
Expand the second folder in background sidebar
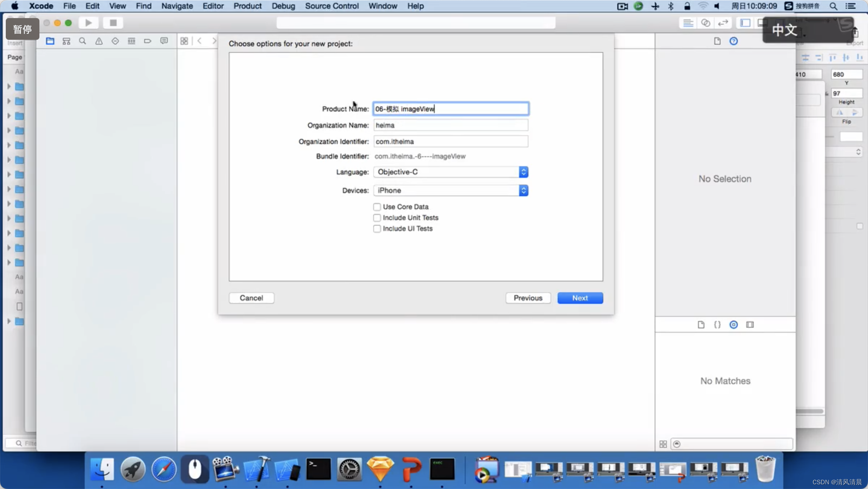click(9, 101)
